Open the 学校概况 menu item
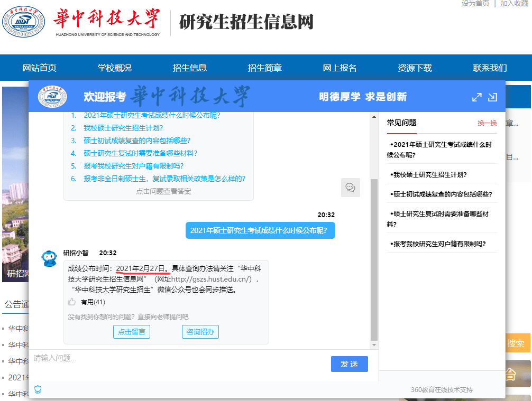This screenshot has height=401, width=532. coord(114,68)
